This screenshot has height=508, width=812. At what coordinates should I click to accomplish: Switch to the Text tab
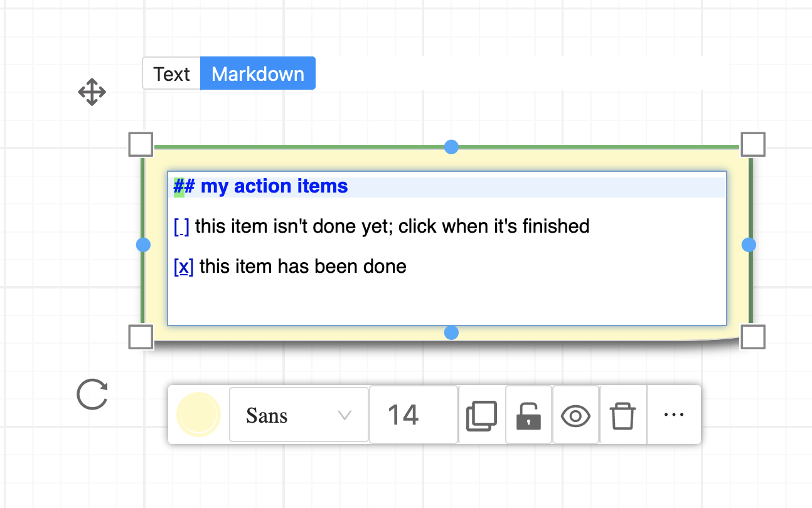point(171,74)
